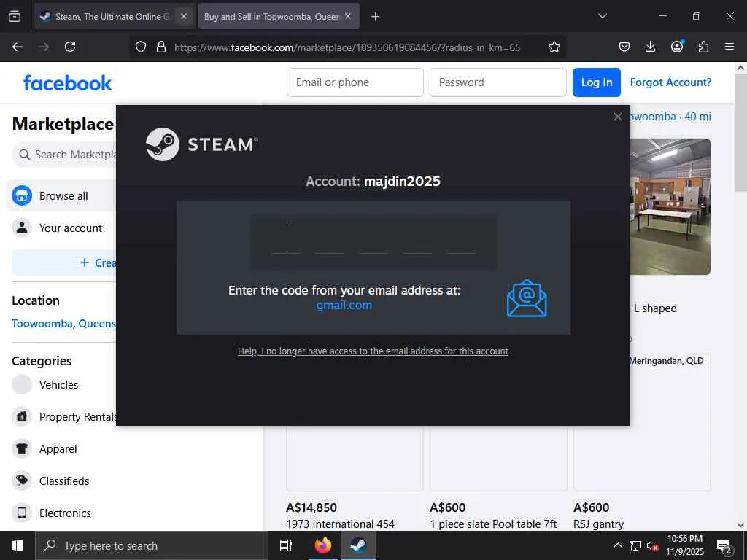Open a new browser tab

[376, 17]
